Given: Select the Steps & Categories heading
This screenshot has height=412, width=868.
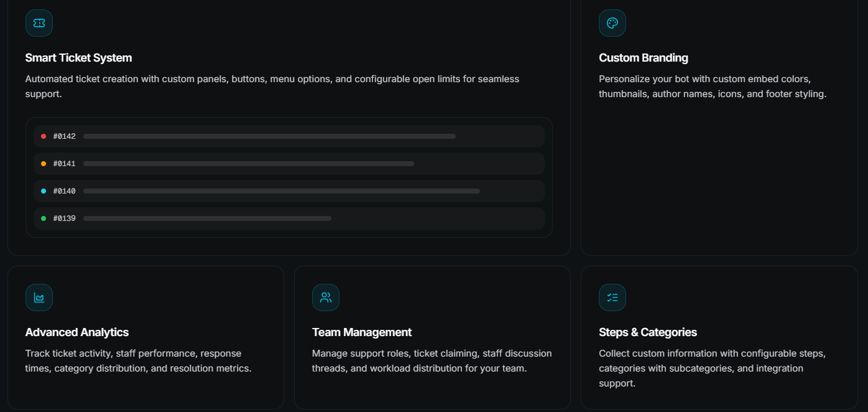Looking at the screenshot, I should (x=648, y=332).
